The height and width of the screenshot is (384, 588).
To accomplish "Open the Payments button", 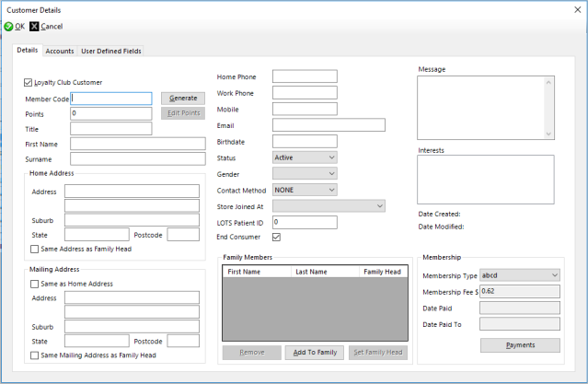I will 520,345.
